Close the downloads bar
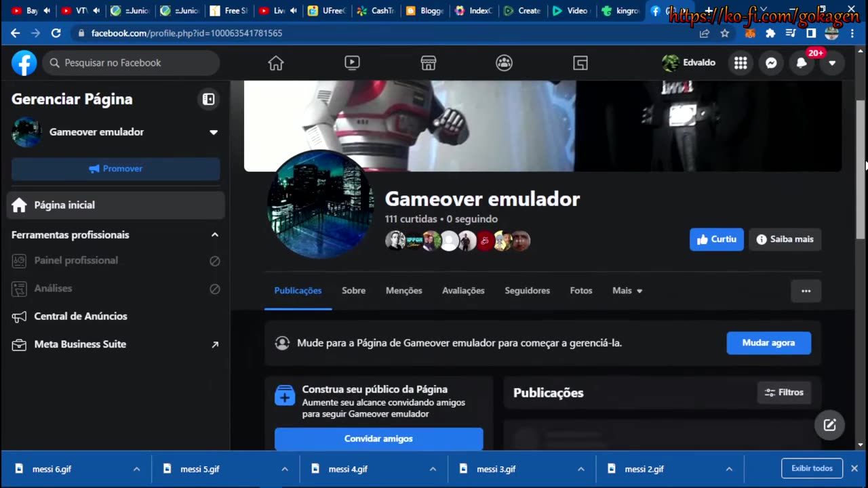The width and height of the screenshot is (868, 488). coord(854,468)
